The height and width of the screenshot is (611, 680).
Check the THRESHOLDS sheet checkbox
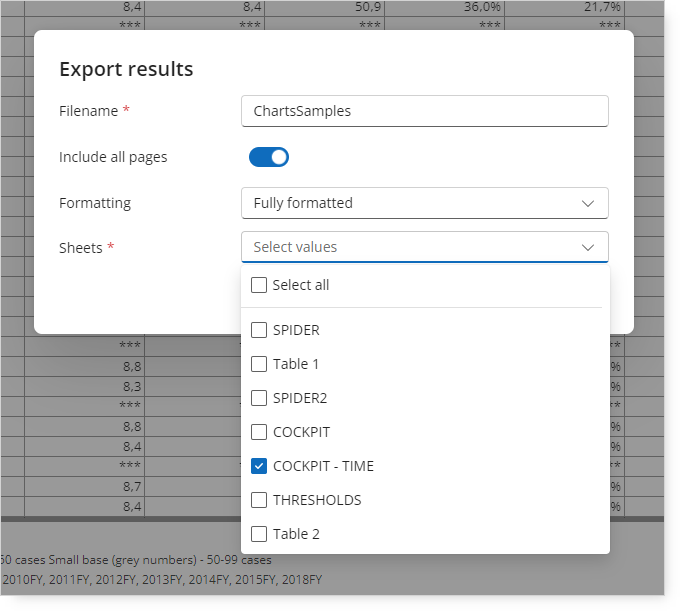click(x=259, y=500)
